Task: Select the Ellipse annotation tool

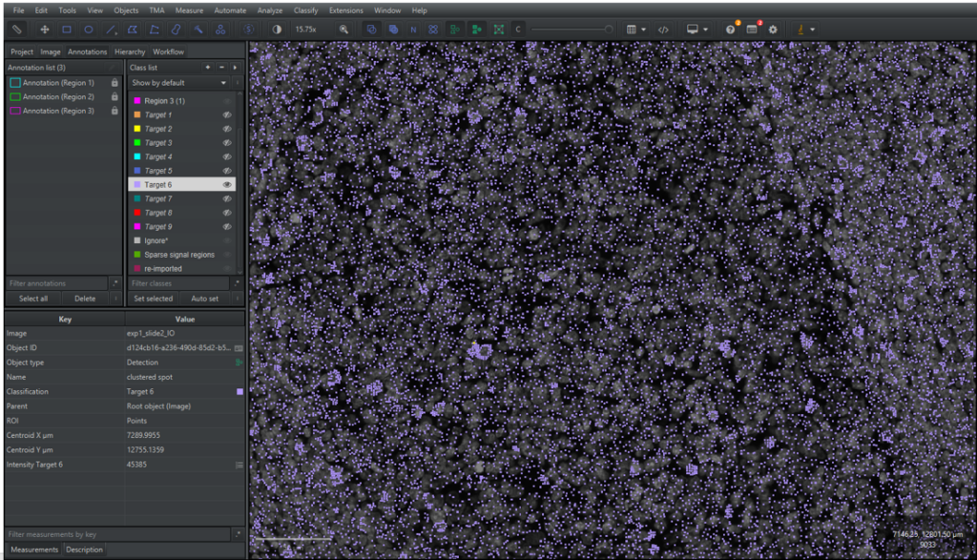Action: 89,30
